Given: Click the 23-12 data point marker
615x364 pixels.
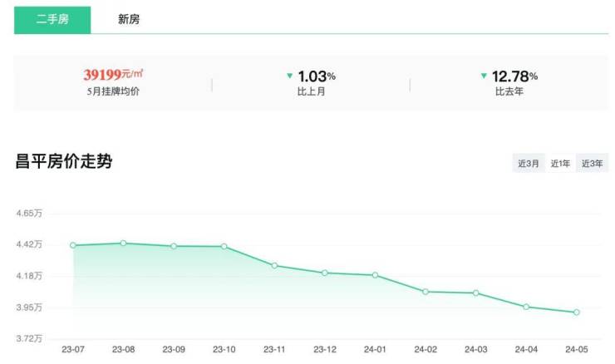Looking at the screenshot, I should pyautogui.click(x=325, y=273).
